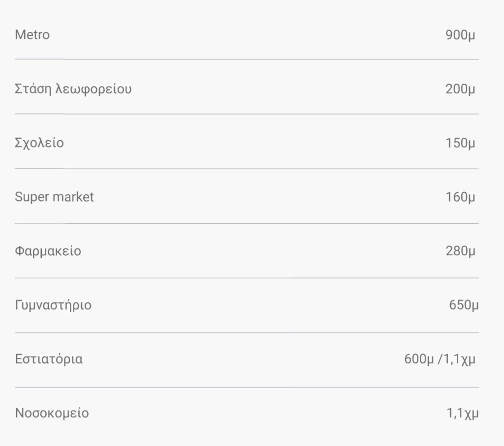Click the Σχολείο label

pyautogui.click(x=39, y=143)
